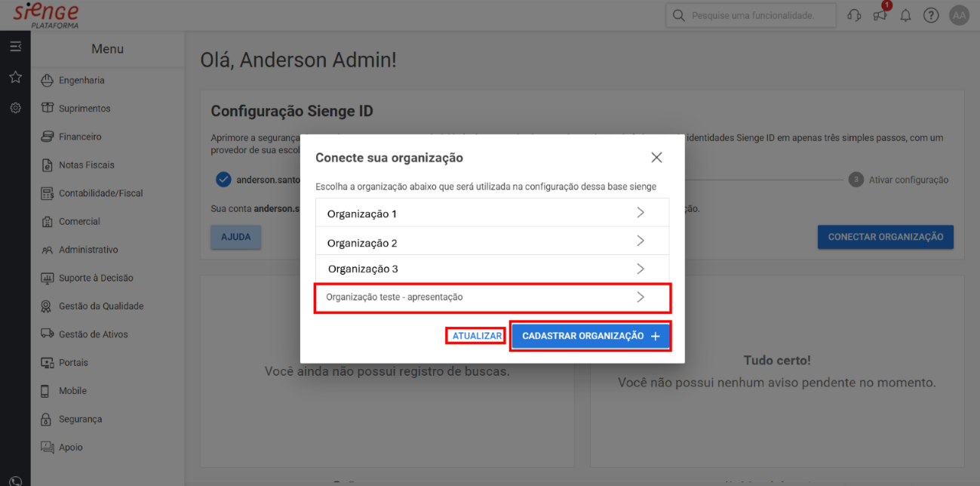The width and height of the screenshot is (980, 486).
Task: Open favorites via the star icon
Action: (x=15, y=77)
